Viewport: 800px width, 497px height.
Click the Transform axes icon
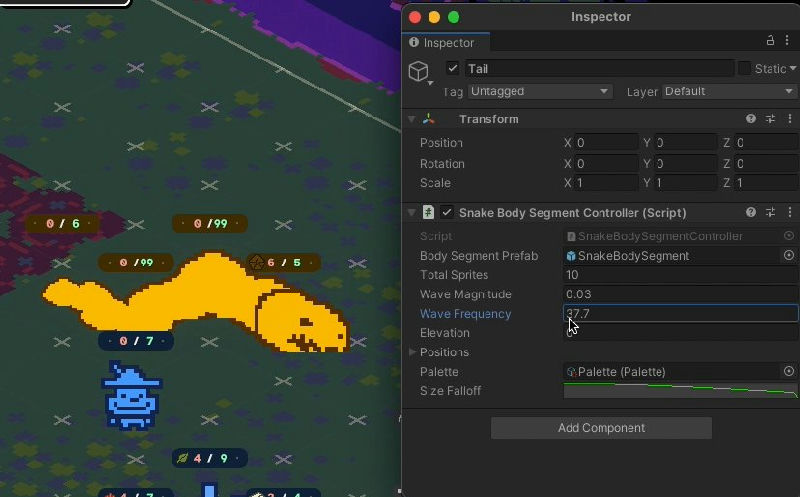coord(429,119)
